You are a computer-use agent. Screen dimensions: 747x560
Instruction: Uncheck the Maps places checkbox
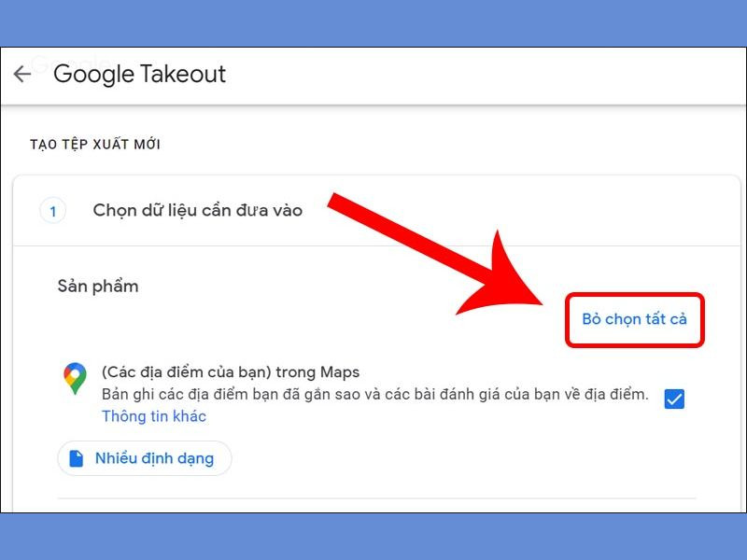pos(674,399)
